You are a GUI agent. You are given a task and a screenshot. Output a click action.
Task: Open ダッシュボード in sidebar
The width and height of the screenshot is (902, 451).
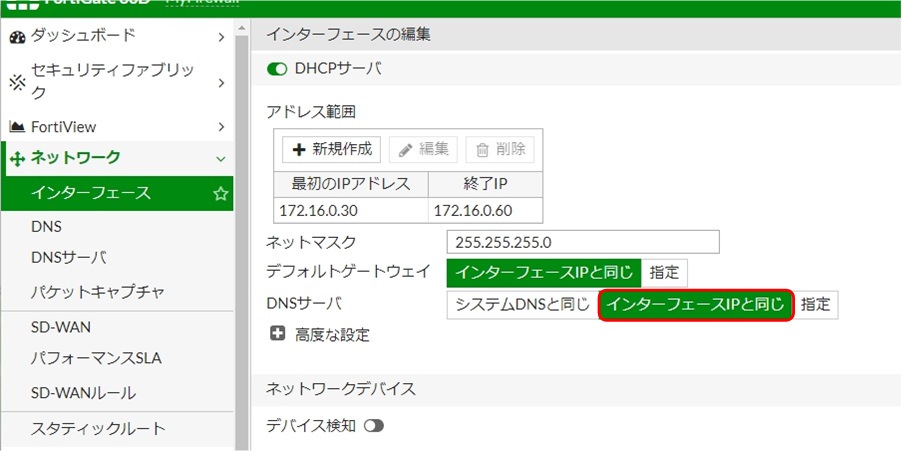(83, 36)
